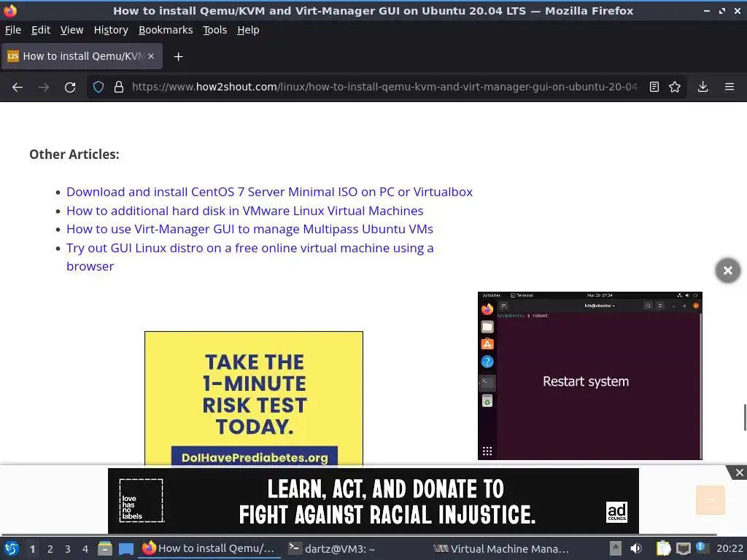
Task: Switch to desktop workspace 1
Action: click(32, 549)
